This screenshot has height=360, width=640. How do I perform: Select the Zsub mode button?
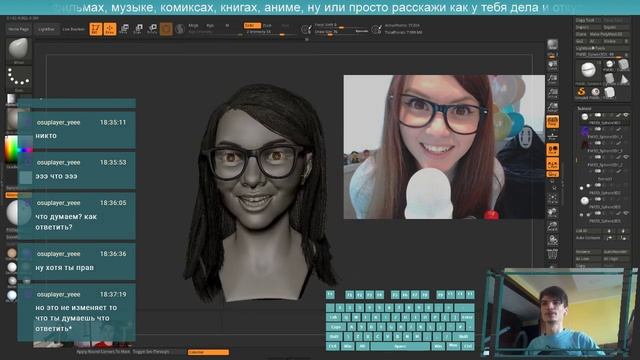[x=267, y=26]
